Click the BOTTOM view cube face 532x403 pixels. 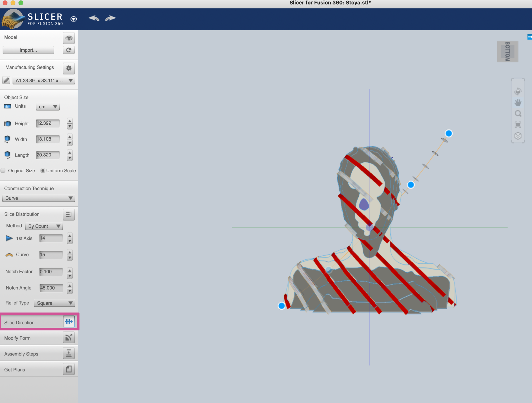[x=507, y=51]
